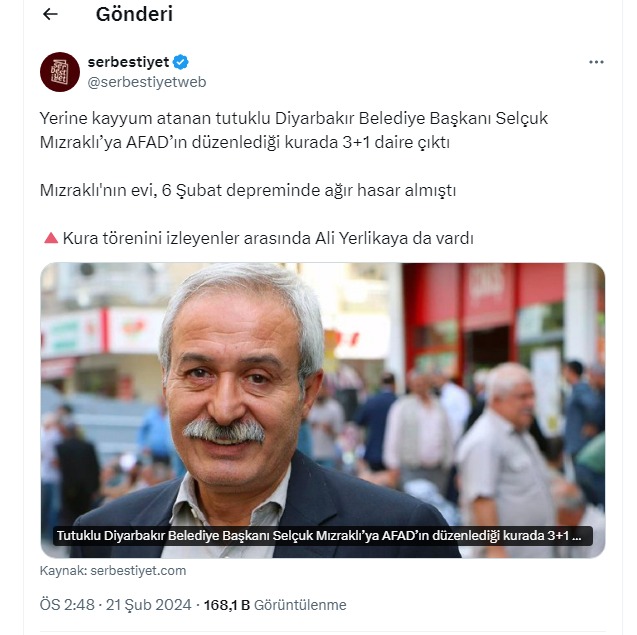Screen dimensions: 637x635
Task: Open the article link card photo
Action: click(x=323, y=410)
